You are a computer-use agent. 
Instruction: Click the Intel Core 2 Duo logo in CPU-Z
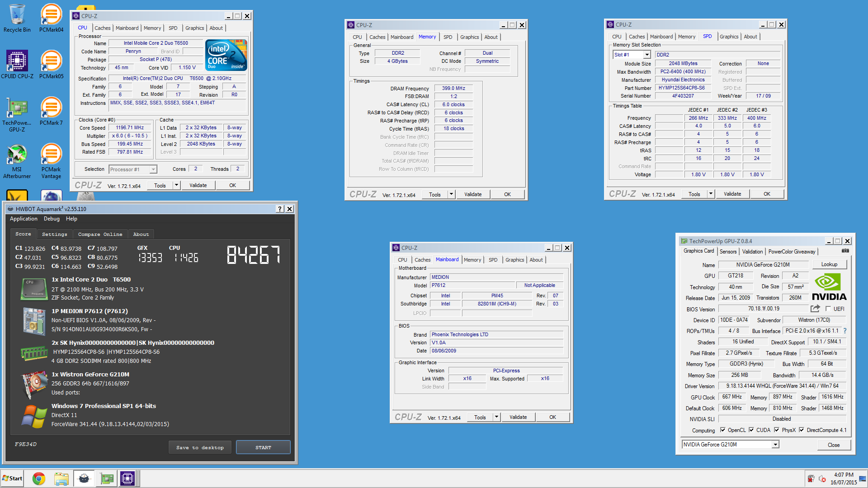tap(226, 55)
